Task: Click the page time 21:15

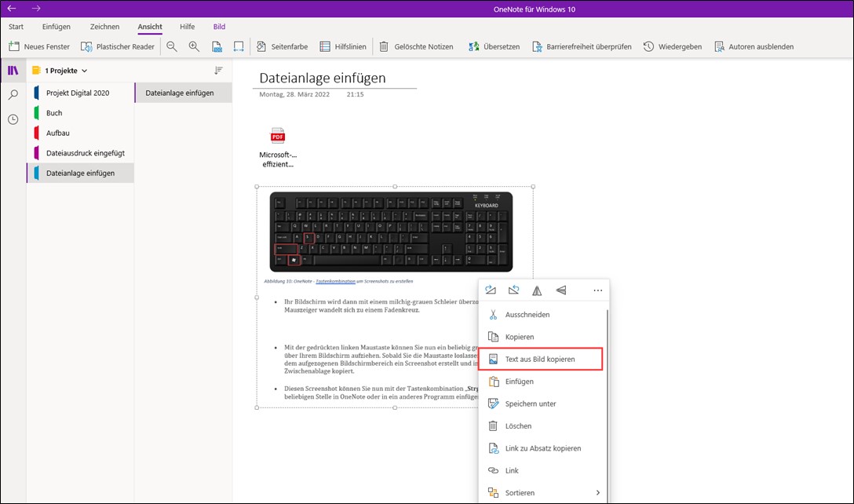Action: click(x=355, y=94)
